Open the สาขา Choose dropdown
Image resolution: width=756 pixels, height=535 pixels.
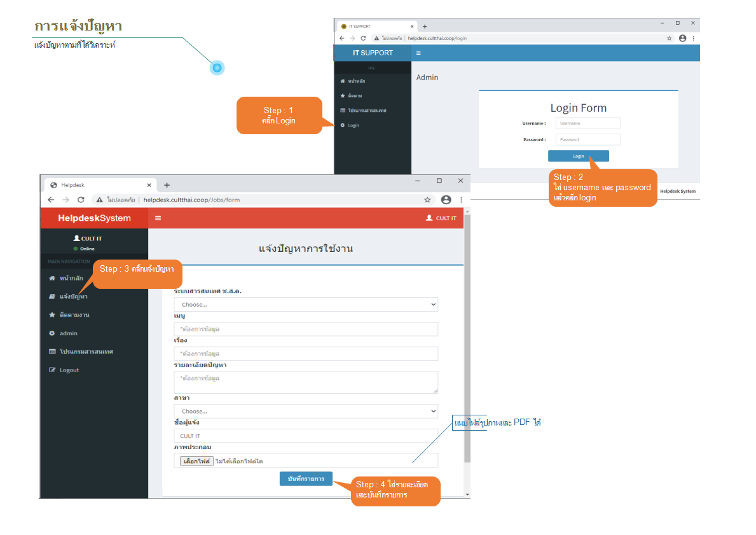(306, 412)
